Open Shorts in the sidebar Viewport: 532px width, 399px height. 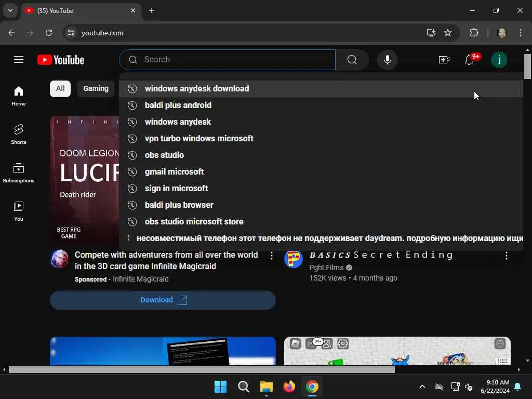coord(19,135)
